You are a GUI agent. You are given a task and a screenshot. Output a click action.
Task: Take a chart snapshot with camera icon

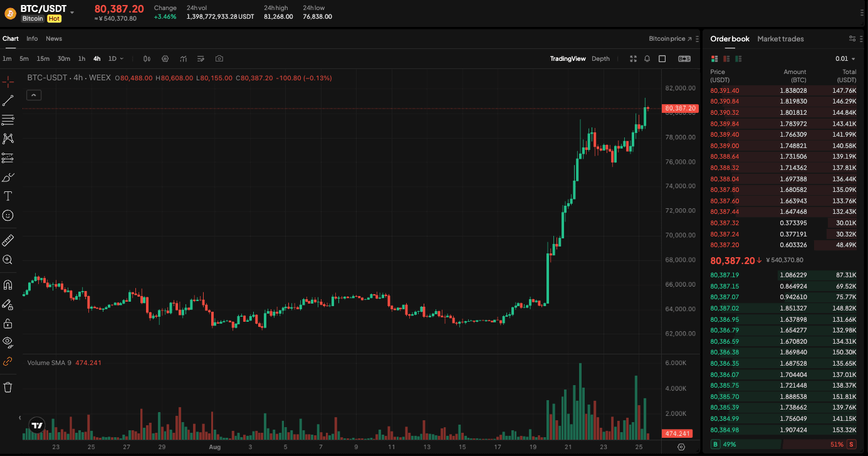pyautogui.click(x=219, y=59)
